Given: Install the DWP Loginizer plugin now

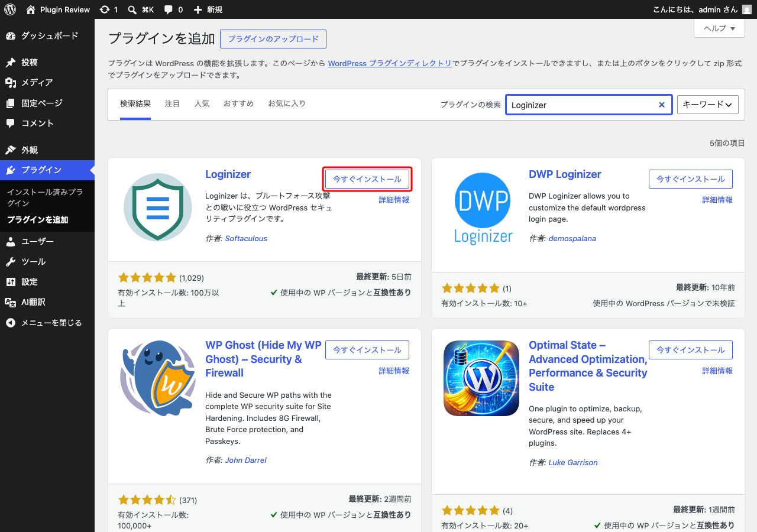Looking at the screenshot, I should (x=691, y=179).
